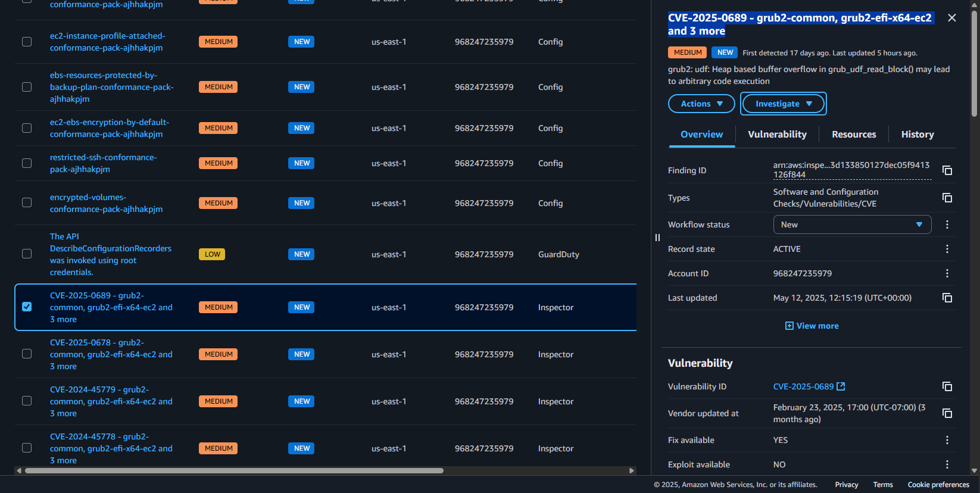The height and width of the screenshot is (493, 980).
Task: Open the Actions dropdown menu
Action: tap(701, 104)
